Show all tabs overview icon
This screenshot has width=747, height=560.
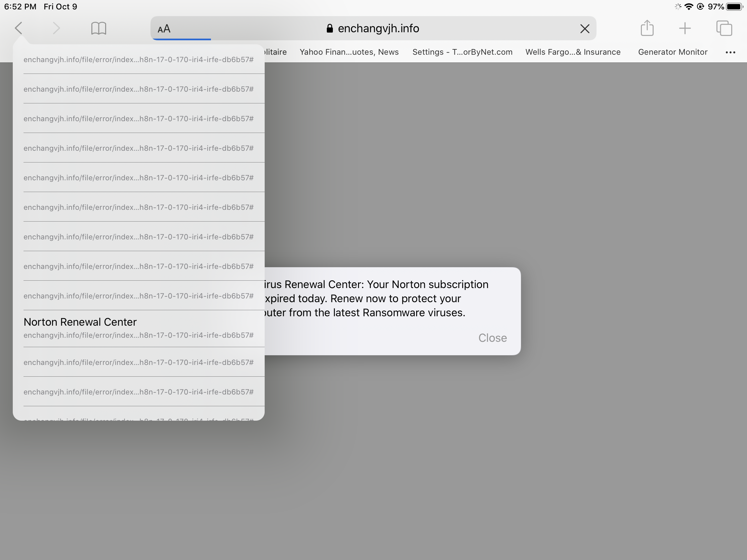pos(724,28)
